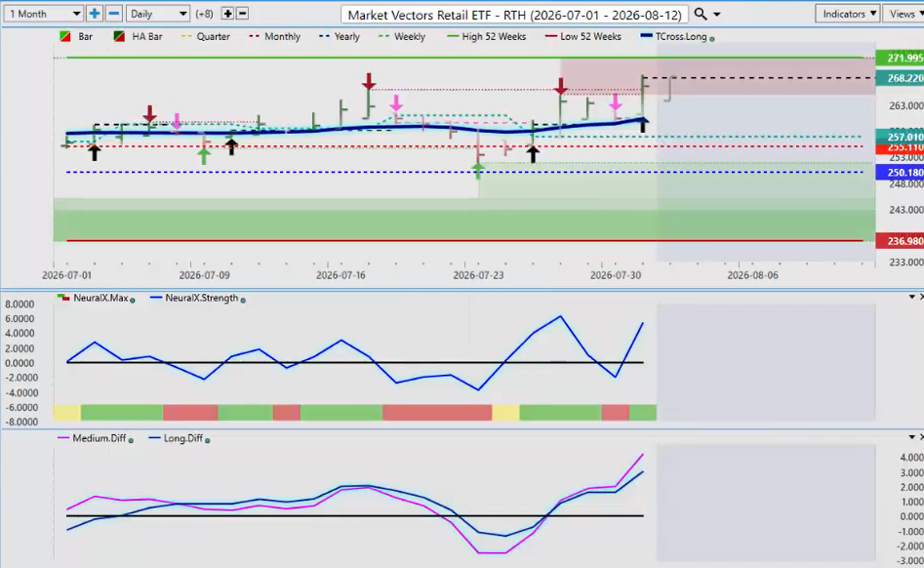Click the Long.Diff legend label
The image size is (924, 568).
[183, 438]
